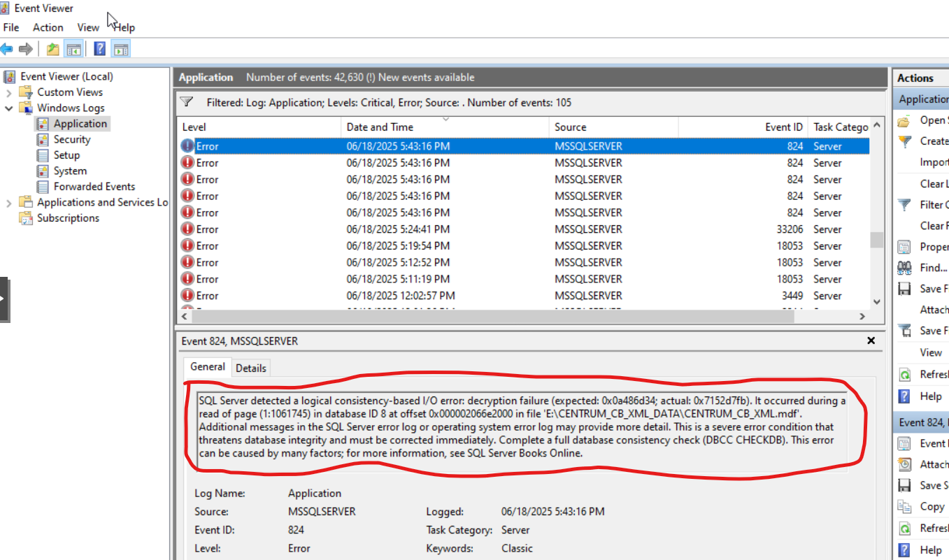The width and height of the screenshot is (949, 560).
Task: Select the 12:02:57 PM event row
Action: coord(524,296)
